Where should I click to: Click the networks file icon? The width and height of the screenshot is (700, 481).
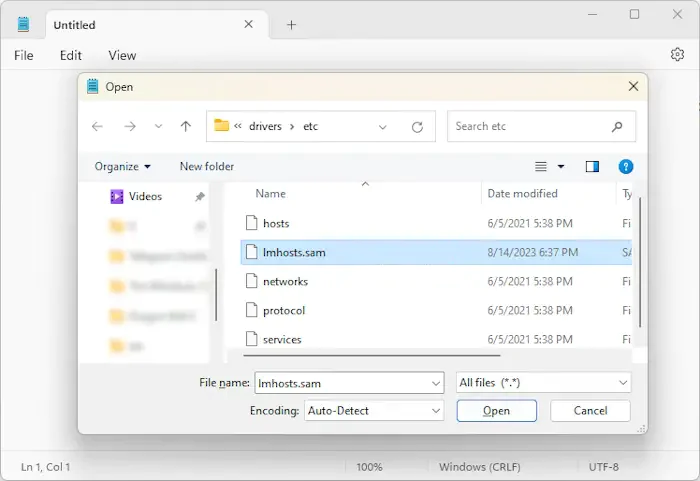click(252, 280)
